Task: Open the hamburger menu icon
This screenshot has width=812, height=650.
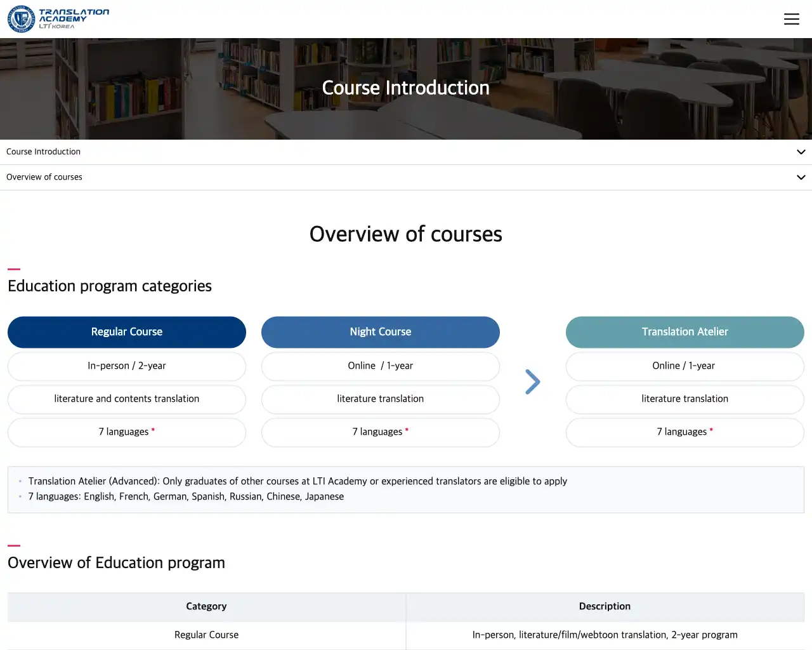Action: point(791,19)
